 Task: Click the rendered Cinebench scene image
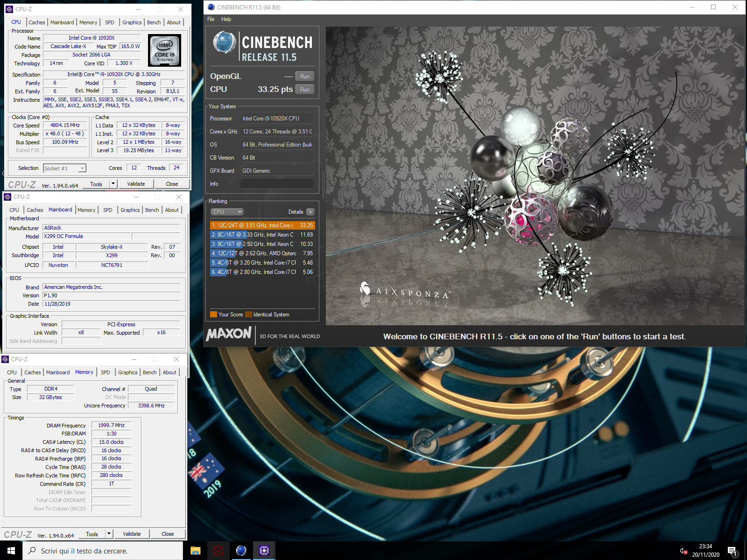point(535,175)
